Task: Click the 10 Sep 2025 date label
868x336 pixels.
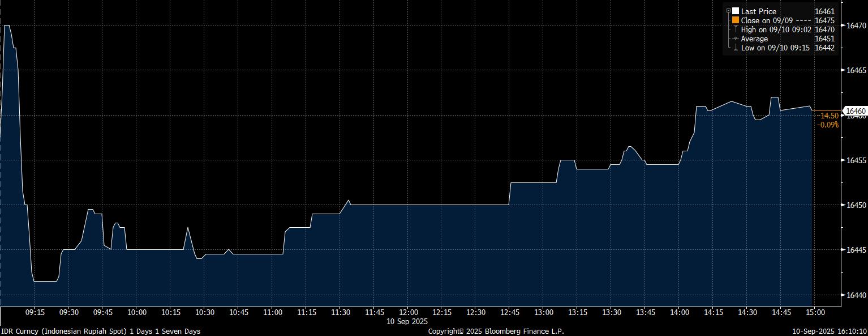Action: click(408, 321)
